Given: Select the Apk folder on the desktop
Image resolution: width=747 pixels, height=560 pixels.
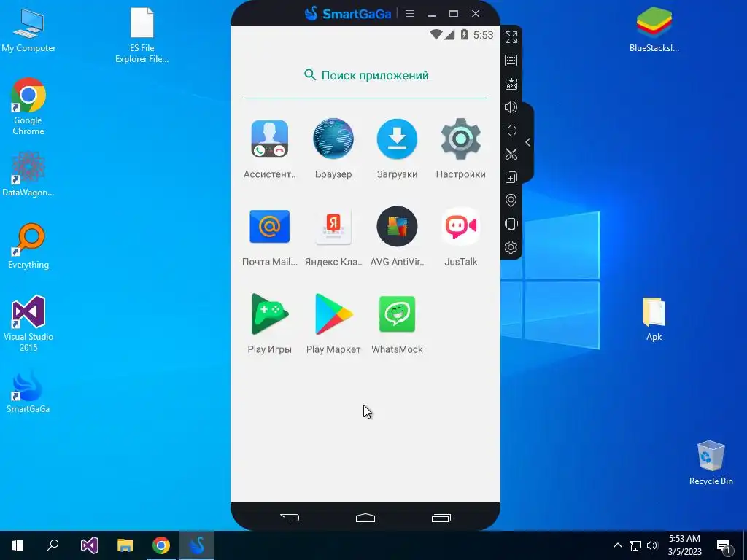Looking at the screenshot, I should coord(654,319).
